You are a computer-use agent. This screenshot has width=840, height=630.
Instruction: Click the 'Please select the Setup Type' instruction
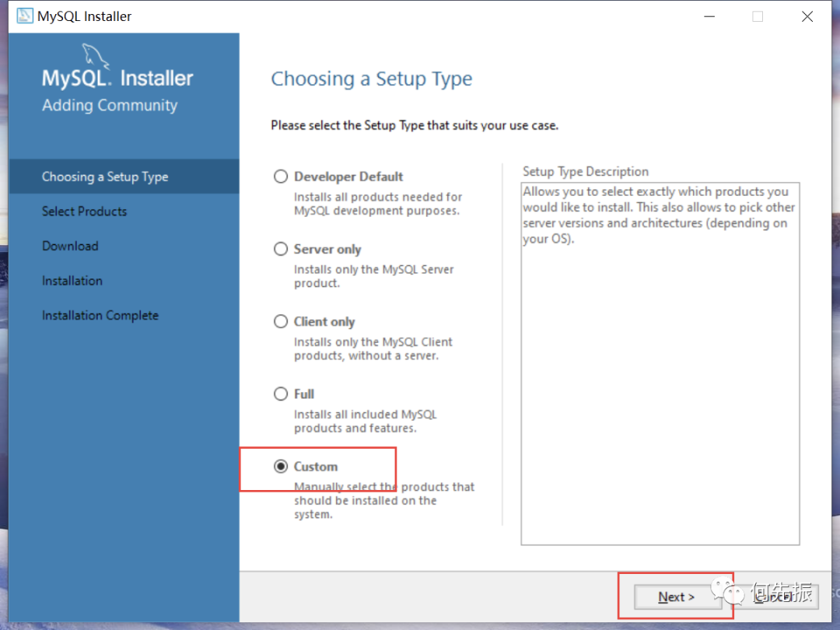click(415, 125)
